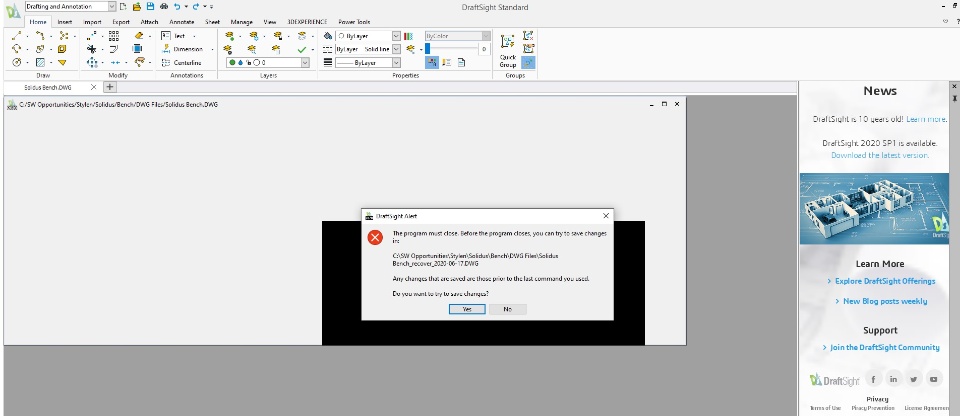
Task: Select the Trim scissors tool in Modify
Action: pos(91,49)
